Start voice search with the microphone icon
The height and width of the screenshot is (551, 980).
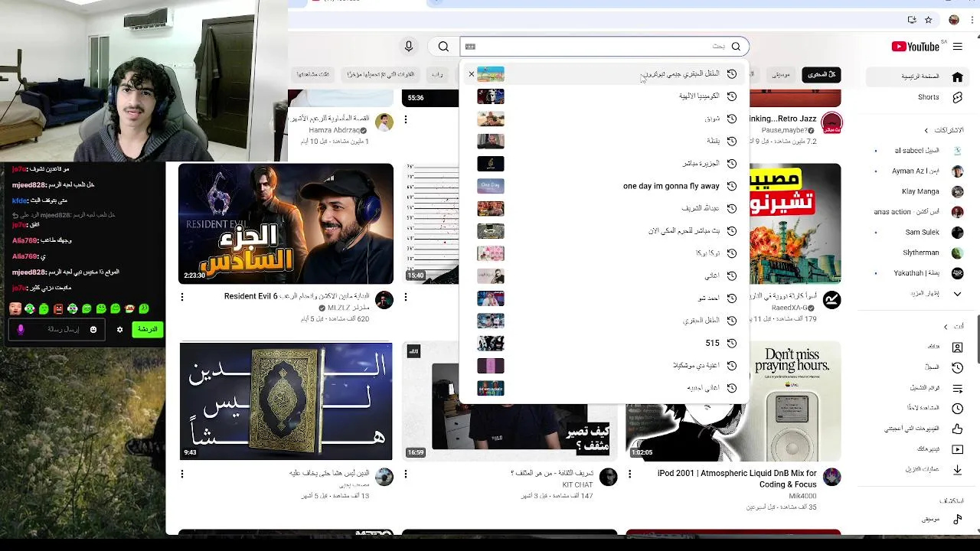pyautogui.click(x=409, y=47)
